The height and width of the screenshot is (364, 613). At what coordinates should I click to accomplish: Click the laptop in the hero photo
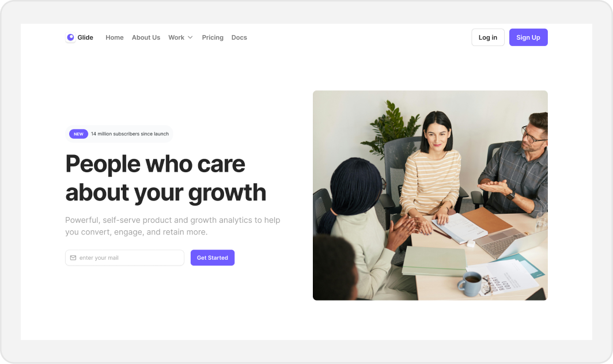click(508, 243)
